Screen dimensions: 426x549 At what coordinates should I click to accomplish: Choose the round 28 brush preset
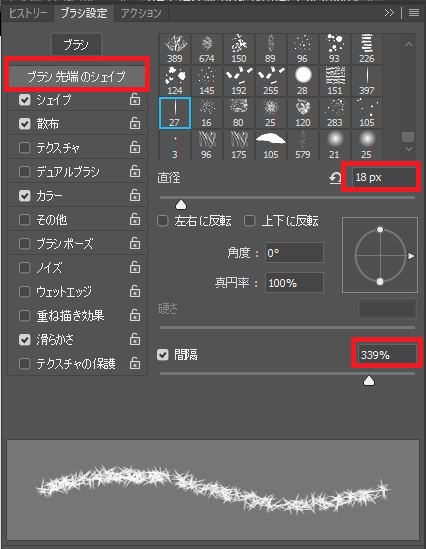(303, 81)
